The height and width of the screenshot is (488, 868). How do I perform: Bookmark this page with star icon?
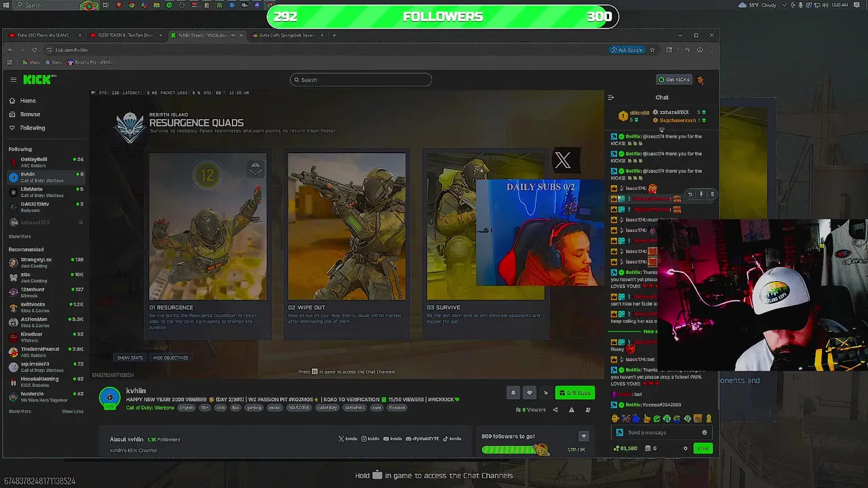tap(652, 49)
